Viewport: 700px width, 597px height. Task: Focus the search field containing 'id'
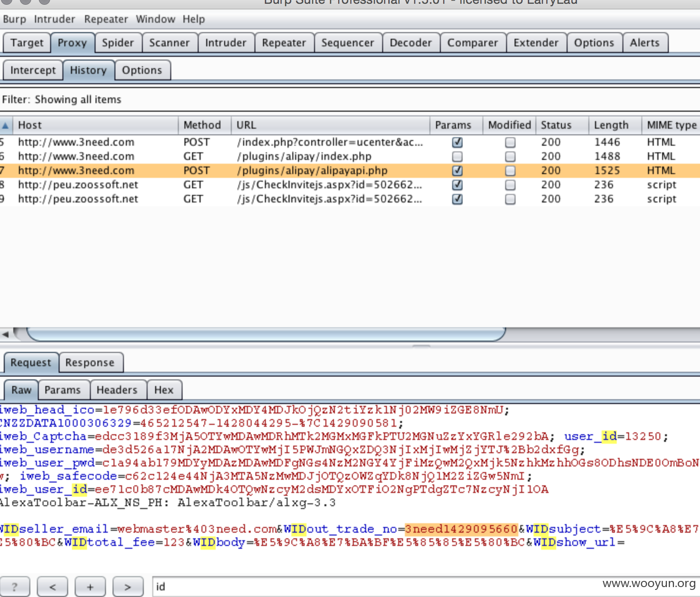[x=426, y=587]
